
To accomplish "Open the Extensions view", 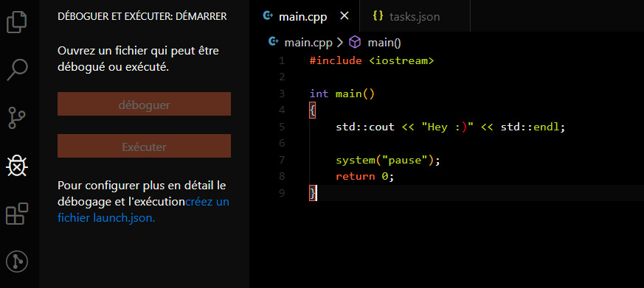I will [x=17, y=214].
